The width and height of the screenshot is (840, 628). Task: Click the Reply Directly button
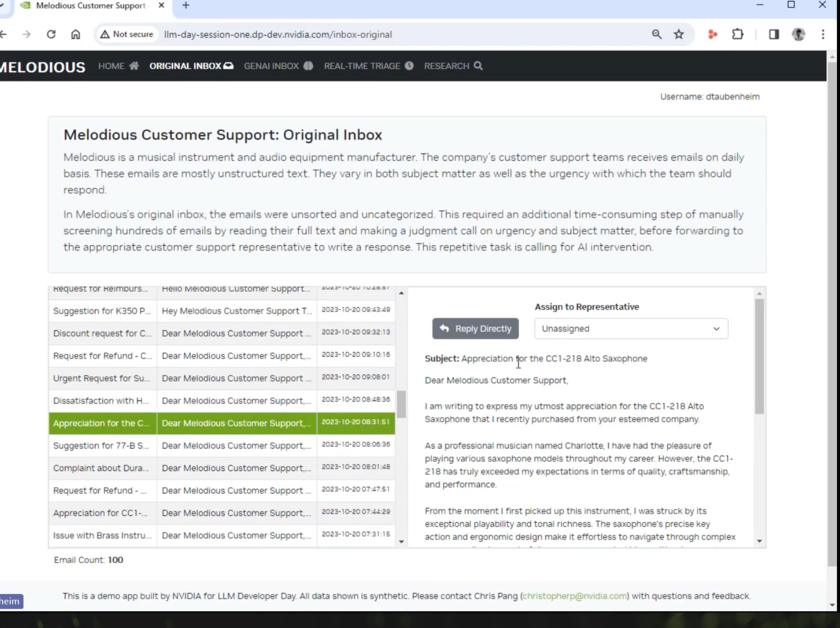475,329
